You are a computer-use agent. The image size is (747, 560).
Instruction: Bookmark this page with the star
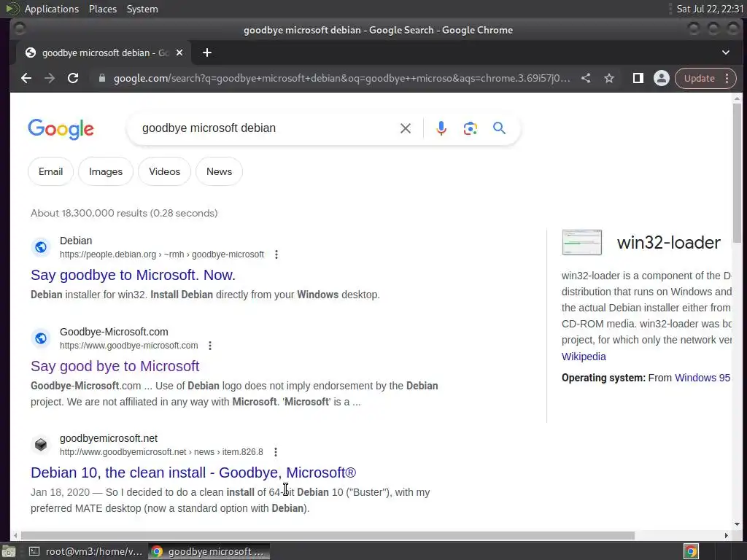pyautogui.click(x=609, y=78)
